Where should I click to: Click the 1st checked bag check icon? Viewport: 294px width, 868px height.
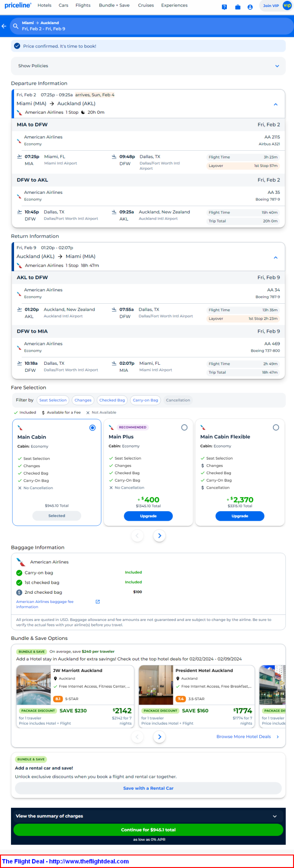click(x=19, y=582)
